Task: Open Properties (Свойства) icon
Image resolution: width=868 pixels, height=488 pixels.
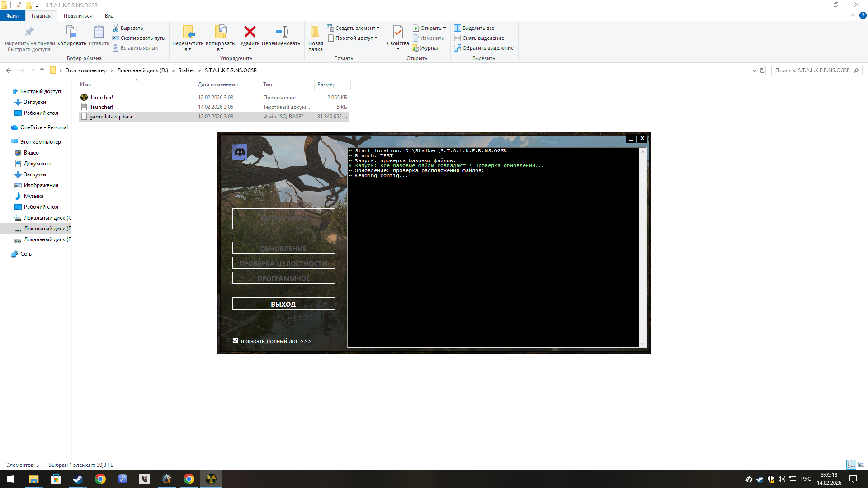Action: (x=398, y=32)
